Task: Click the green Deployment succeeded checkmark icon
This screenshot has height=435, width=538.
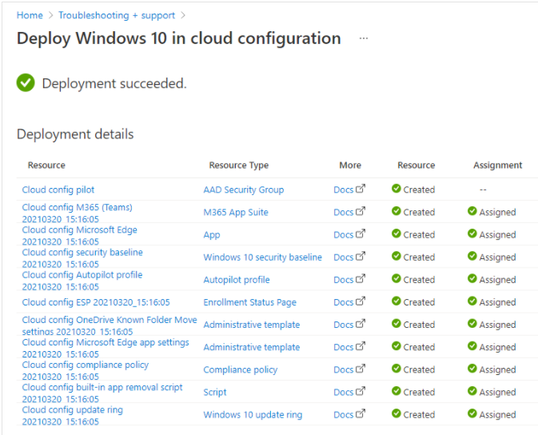Action: tap(26, 83)
